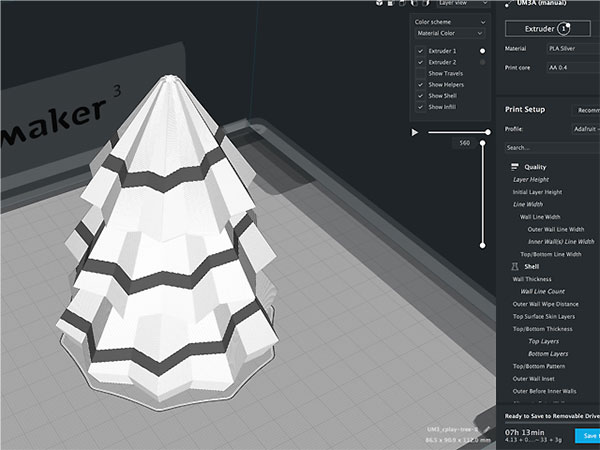Disable the Extruder 1 checkbox
This screenshot has width=600, height=450.
[420, 50]
